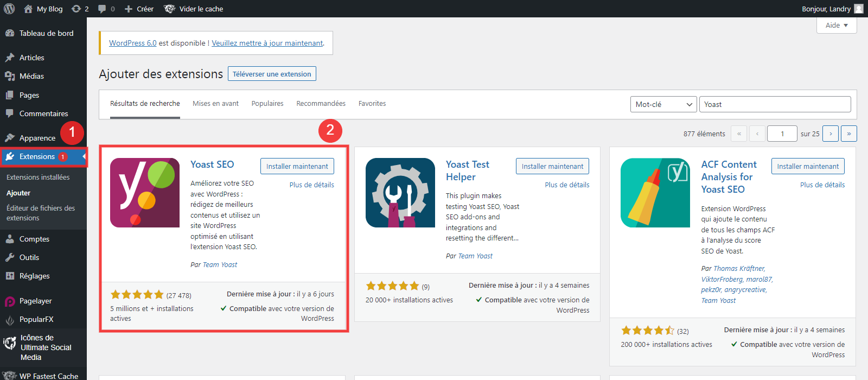Open My Blog site link
Screen dimensions: 868x380
43,9
